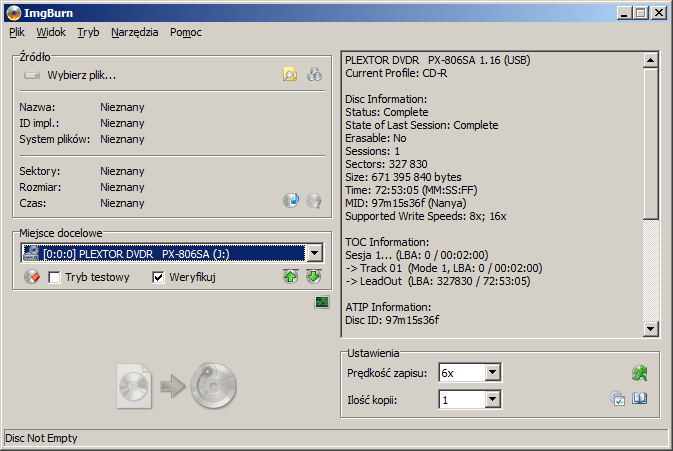This screenshot has height=451, width=673.
Task: Close the ImgBurn window
Action: point(658,13)
